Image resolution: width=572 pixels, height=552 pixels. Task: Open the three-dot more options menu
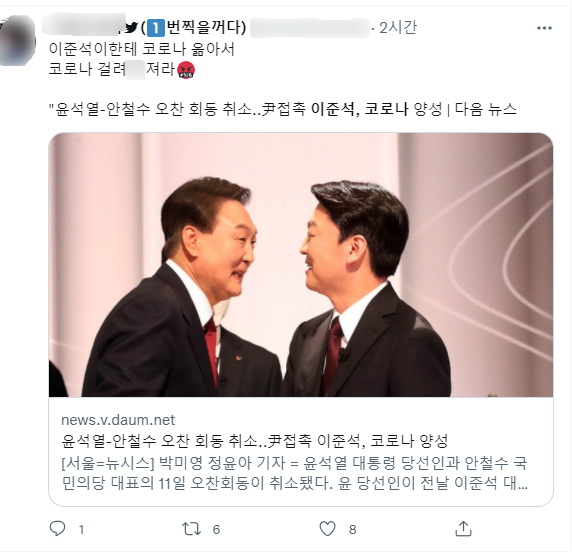tap(544, 28)
